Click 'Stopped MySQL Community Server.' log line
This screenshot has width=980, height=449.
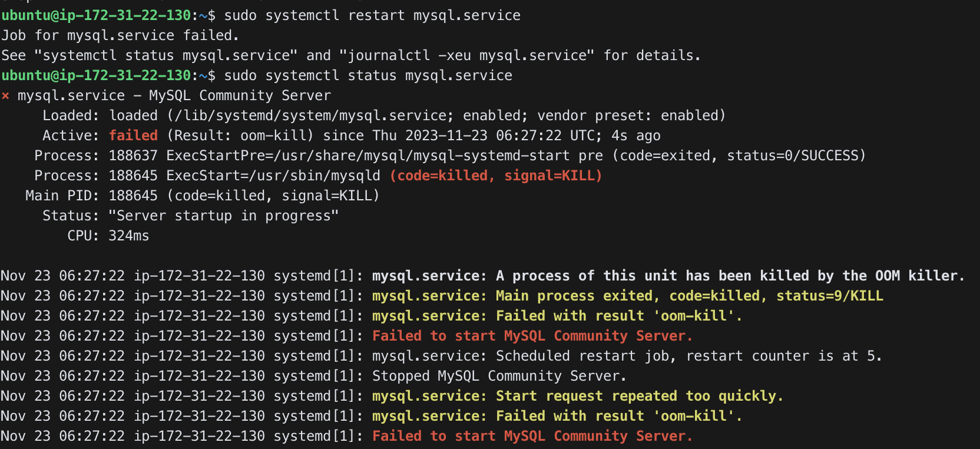[499, 376]
